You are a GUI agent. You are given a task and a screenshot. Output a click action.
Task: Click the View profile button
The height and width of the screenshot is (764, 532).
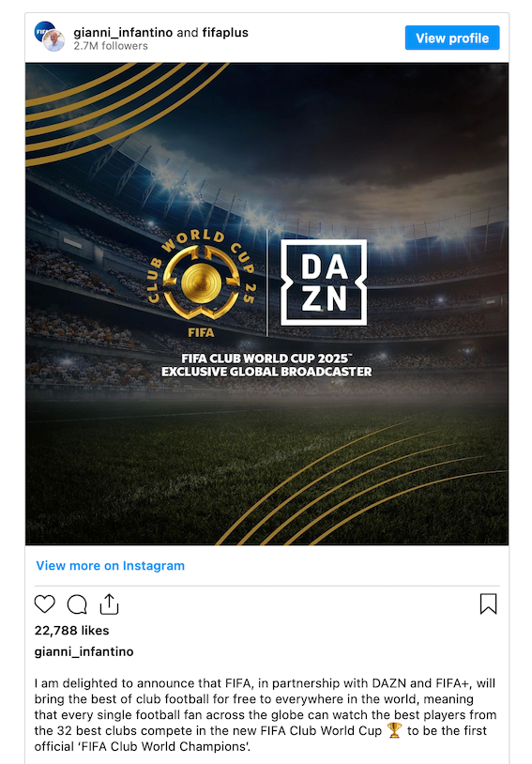(452, 38)
